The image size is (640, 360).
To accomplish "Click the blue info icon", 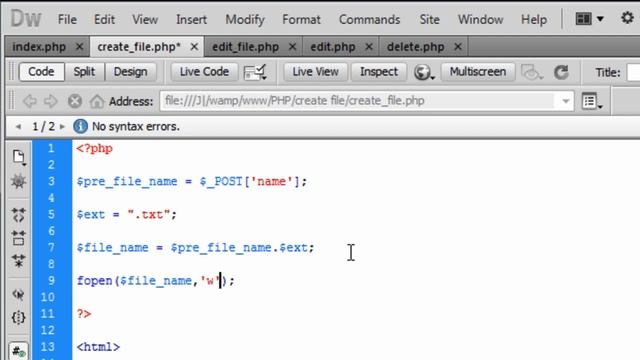I will pyautogui.click(x=80, y=127).
